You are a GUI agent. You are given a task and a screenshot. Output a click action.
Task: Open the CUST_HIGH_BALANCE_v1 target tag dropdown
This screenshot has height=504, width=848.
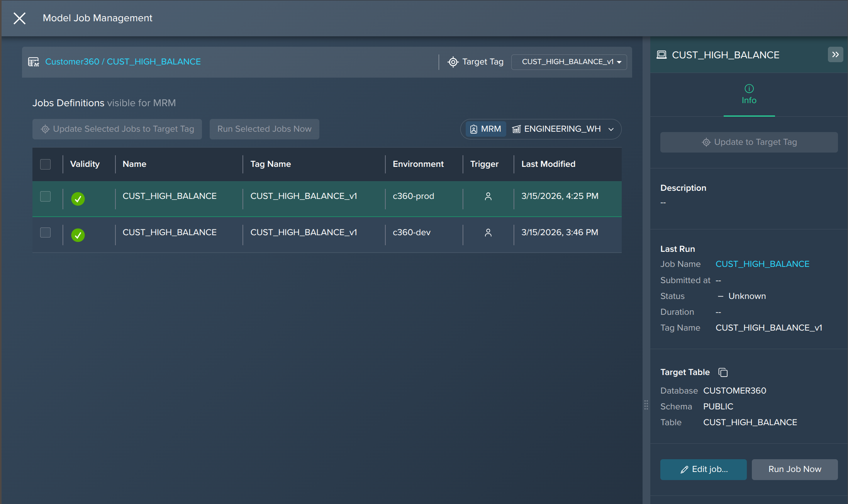click(569, 62)
